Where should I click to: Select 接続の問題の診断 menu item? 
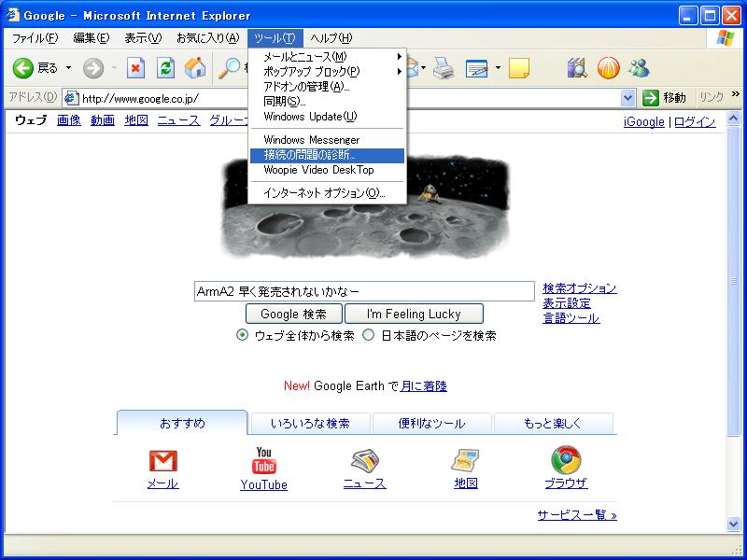point(327,155)
